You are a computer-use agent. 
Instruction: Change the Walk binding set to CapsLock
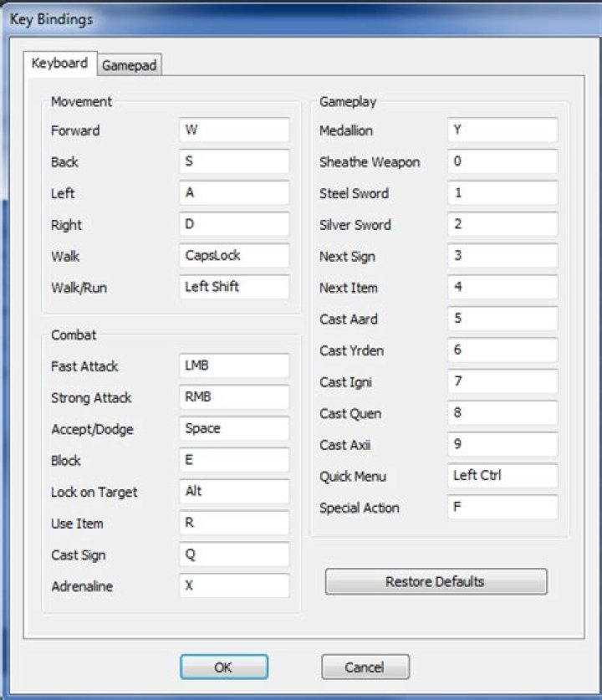(234, 255)
